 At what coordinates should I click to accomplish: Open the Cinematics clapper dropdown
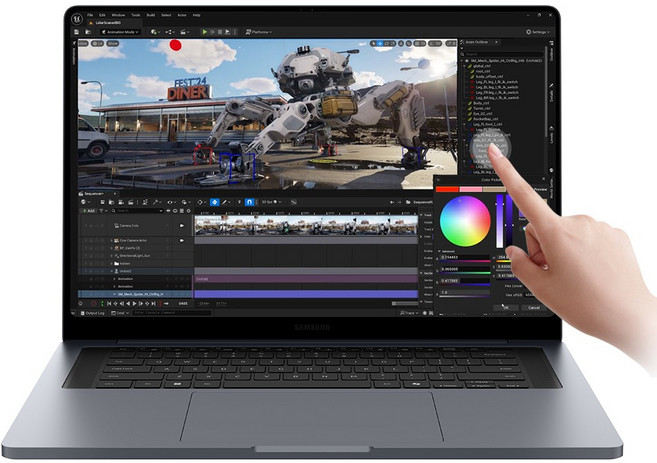point(184,32)
